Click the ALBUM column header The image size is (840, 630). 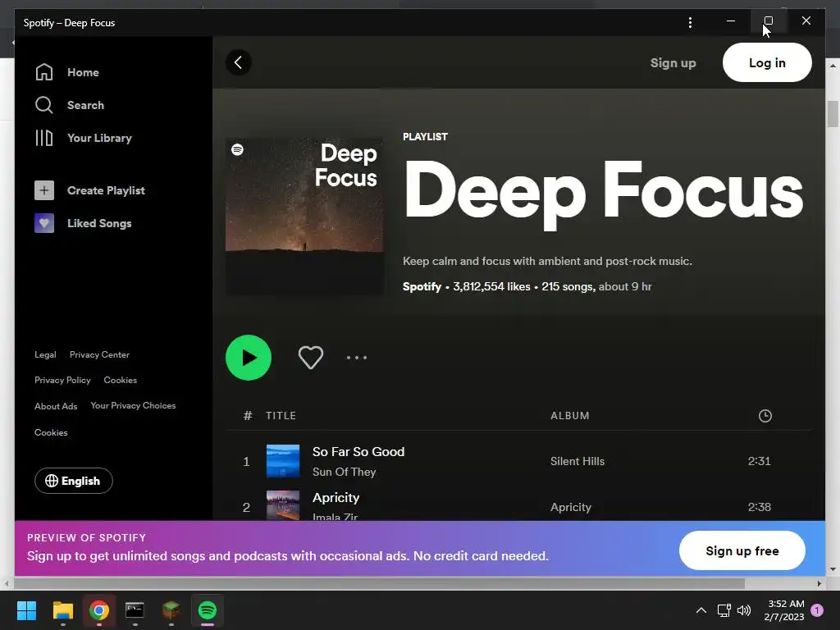[570, 416]
